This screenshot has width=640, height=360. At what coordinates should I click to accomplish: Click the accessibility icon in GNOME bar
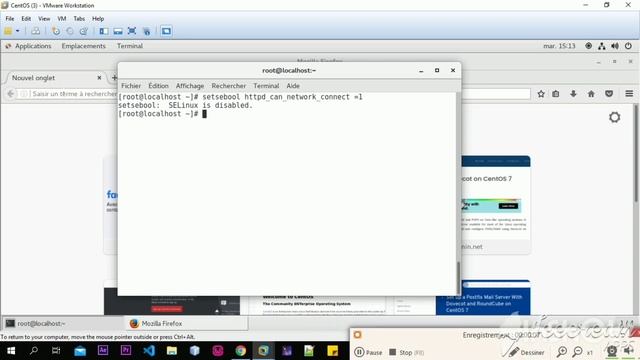pos(588,46)
